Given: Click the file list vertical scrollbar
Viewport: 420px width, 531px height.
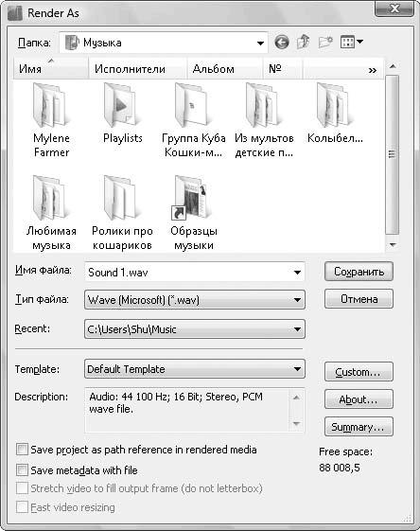Looking at the screenshot, I should 393,155.
